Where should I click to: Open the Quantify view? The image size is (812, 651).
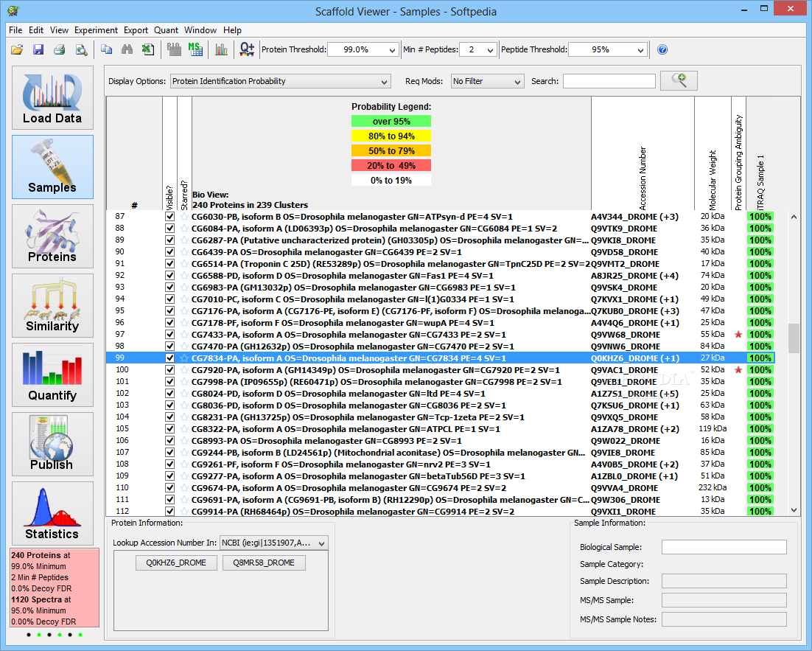click(52, 375)
